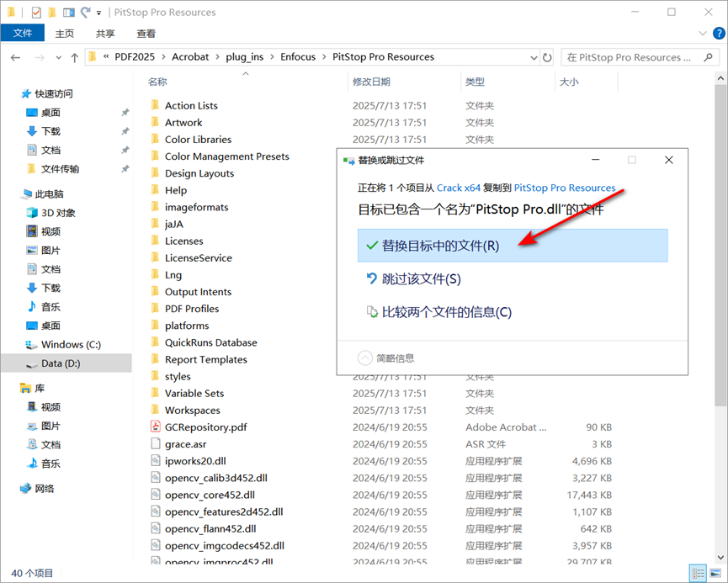Image resolution: width=728 pixels, height=583 pixels.
Task: Select 音乐 under 此电脑
Action: [x=50, y=307]
